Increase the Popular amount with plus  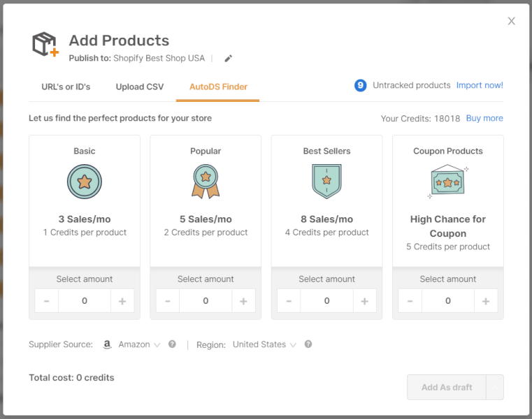[x=243, y=301]
